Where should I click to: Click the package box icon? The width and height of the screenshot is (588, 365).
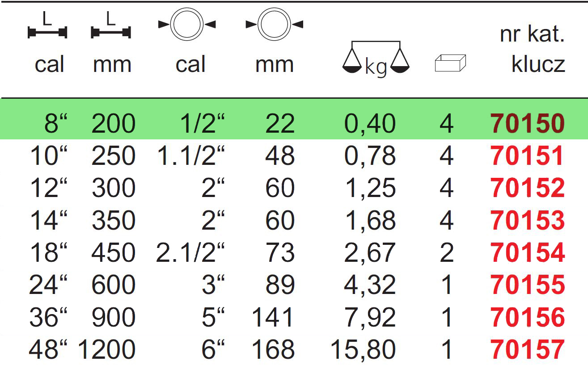pyautogui.click(x=450, y=63)
